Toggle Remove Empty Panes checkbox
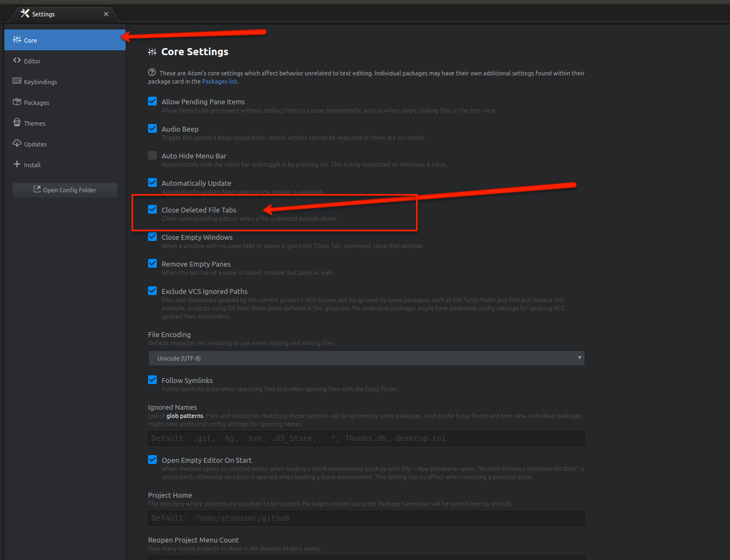Screen dimensions: 730x560 pyautogui.click(x=152, y=263)
